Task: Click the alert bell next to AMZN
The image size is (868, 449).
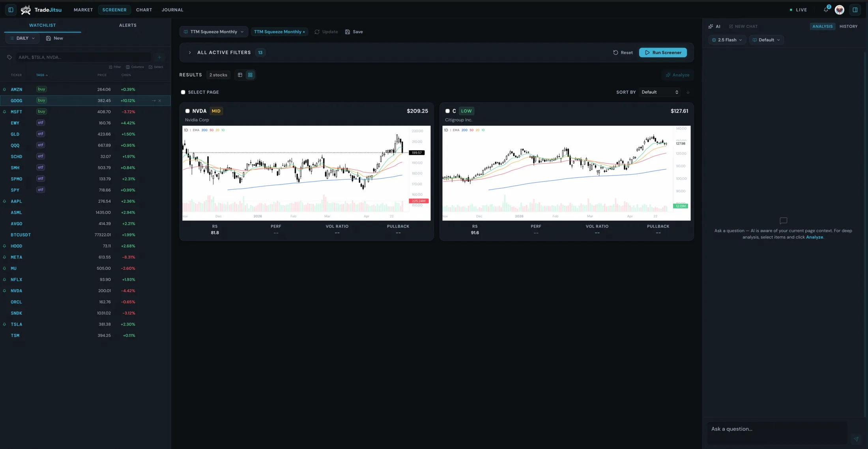Action: 4,89
